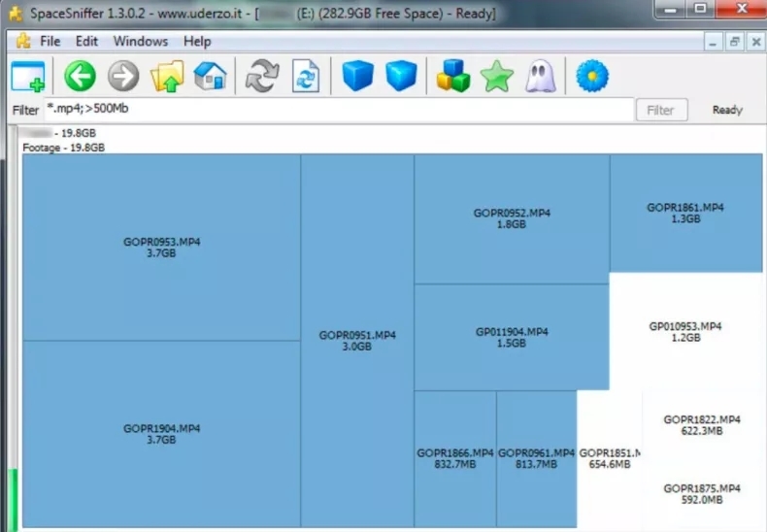Click the 3.7GB size under GOPR0953.MP4
Image resolution: width=767 pixels, height=532 pixels.
tap(161, 253)
